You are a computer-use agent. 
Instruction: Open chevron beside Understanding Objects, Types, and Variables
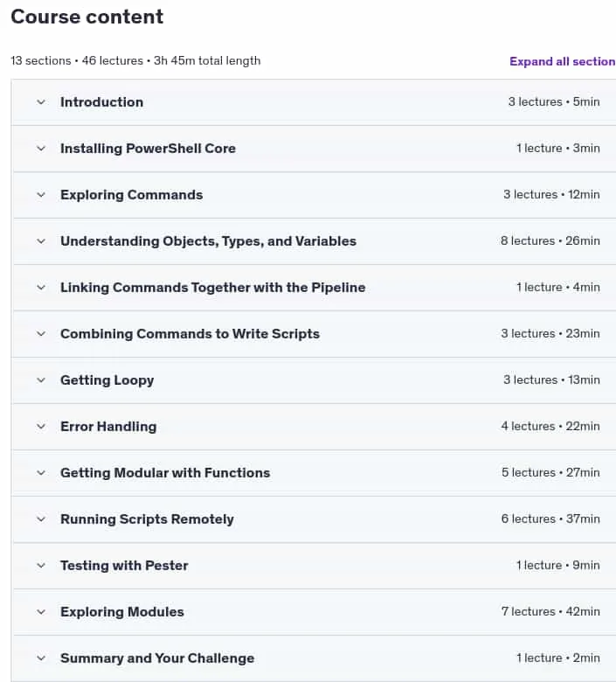pyautogui.click(x=41, y=241)
